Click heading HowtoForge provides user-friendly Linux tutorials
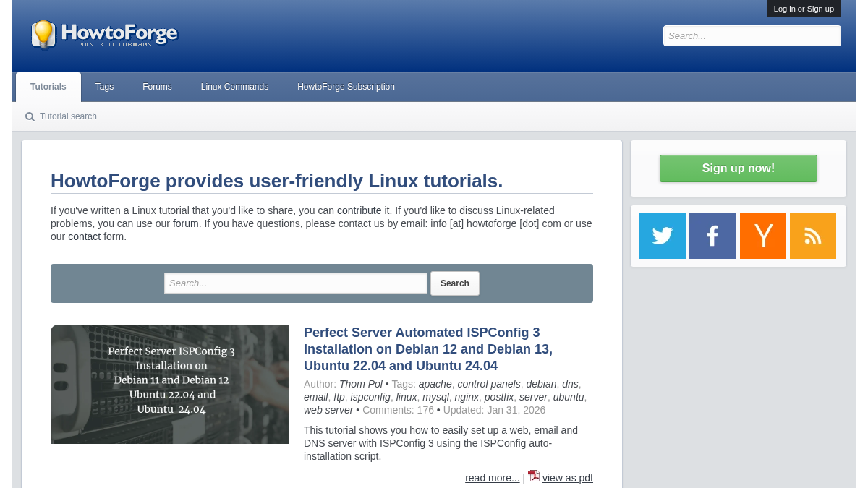Screen dimensions: 868x488 click(x=276, y=181)
